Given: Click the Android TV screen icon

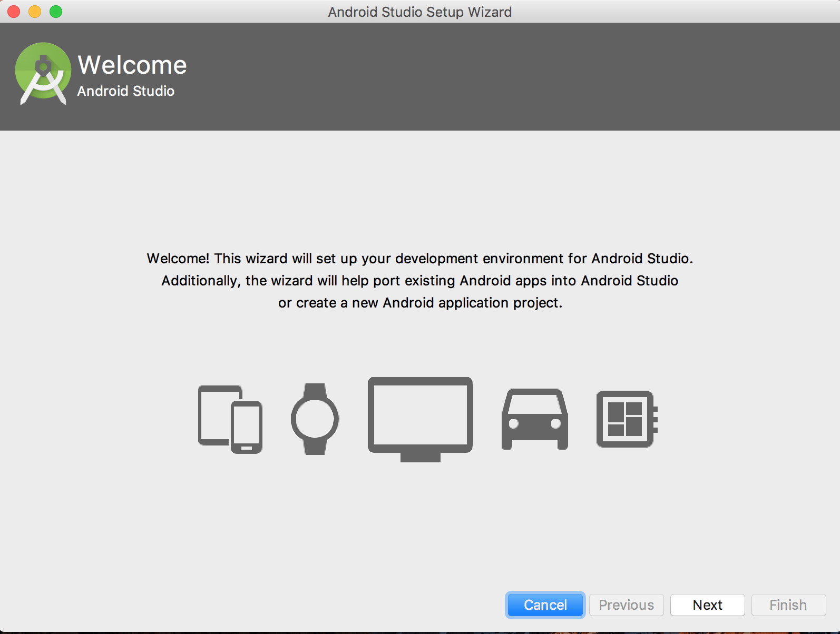Looking at the screenshot, I should tap(420, 419).
